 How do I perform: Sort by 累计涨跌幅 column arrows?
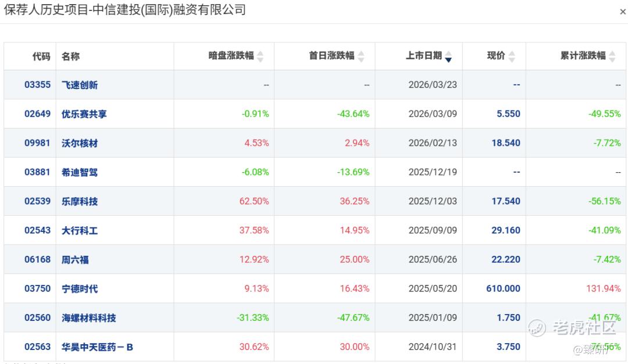[x=612, y=56]
